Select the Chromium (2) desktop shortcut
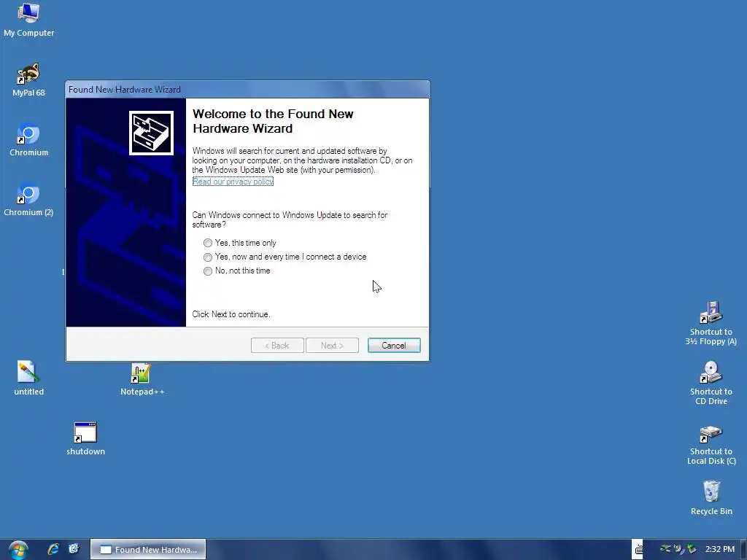 click(x=28, y=200)
